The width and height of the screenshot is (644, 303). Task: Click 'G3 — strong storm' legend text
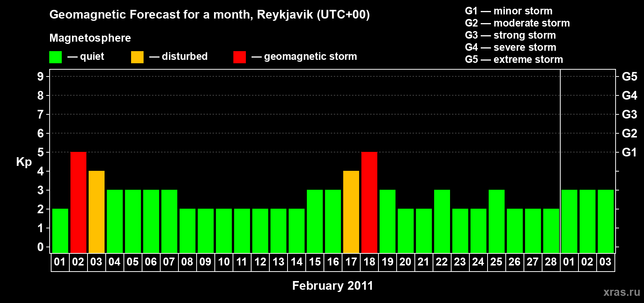click(510, 35)
